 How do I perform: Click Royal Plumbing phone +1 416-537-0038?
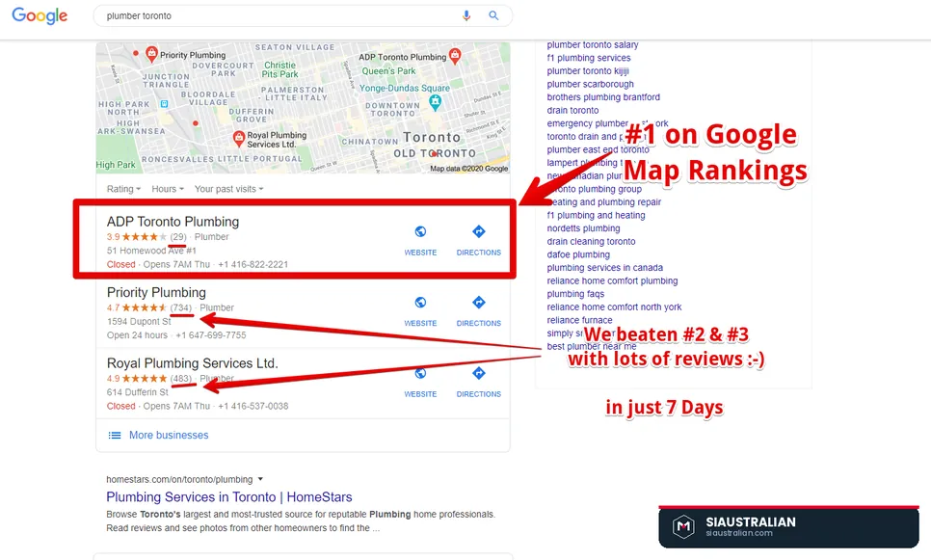click(253, 406)
